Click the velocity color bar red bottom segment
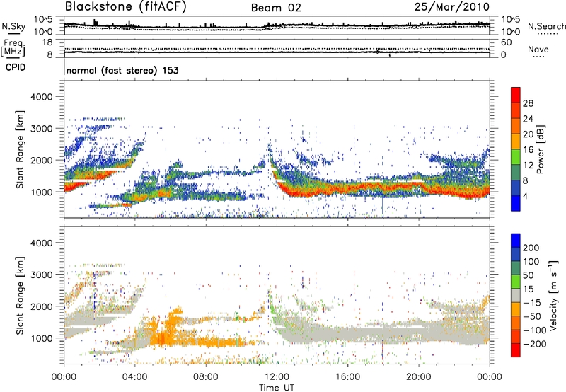 (x=516, y=350)
